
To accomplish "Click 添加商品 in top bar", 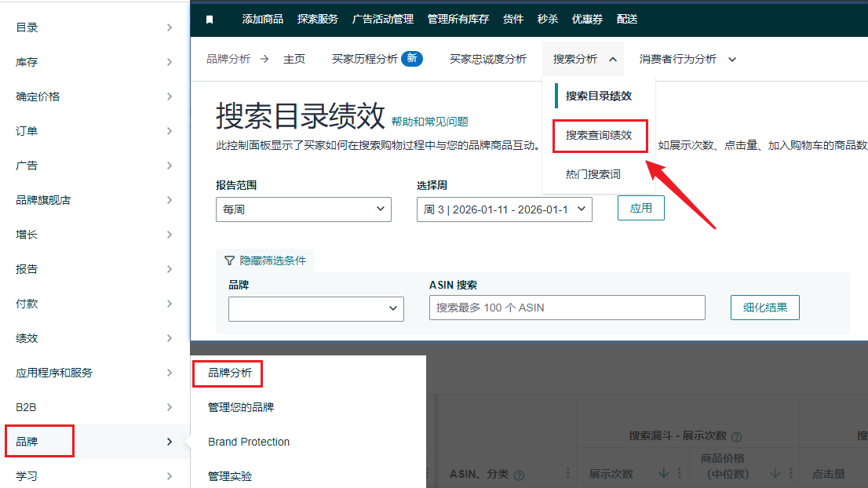I will (262, 20).
